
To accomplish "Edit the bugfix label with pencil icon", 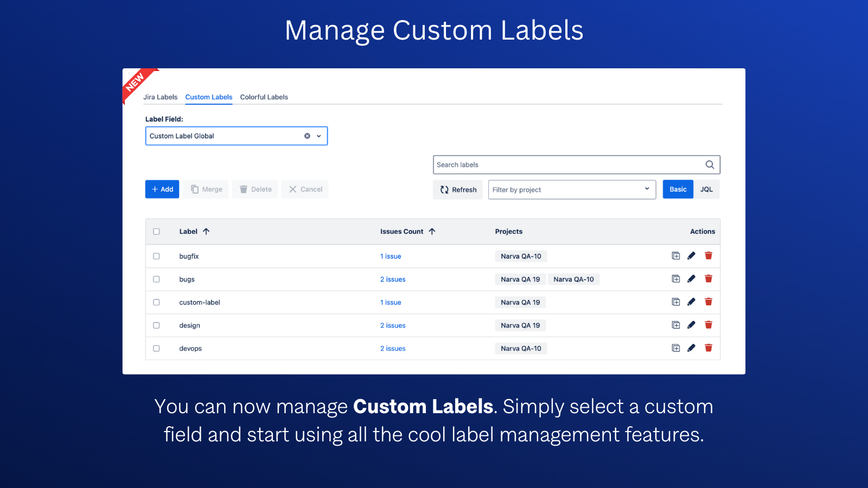I will (691, 256).
